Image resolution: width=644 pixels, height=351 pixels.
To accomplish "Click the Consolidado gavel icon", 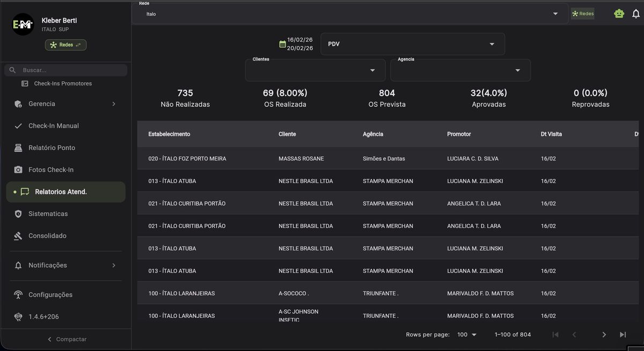I will [x=18, y=236].
